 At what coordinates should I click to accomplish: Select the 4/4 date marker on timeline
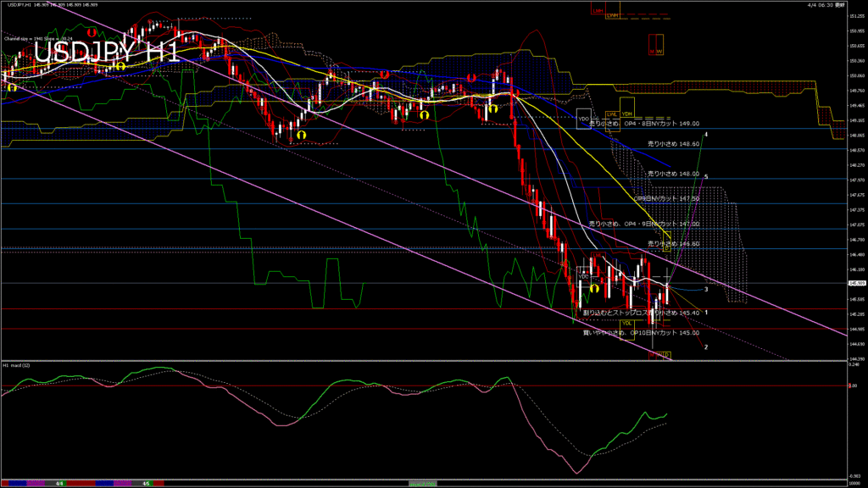[x=59, y=483]
